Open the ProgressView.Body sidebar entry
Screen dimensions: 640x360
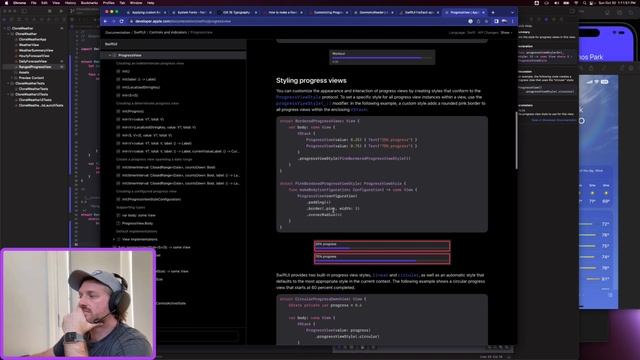(x=138, y=224)
